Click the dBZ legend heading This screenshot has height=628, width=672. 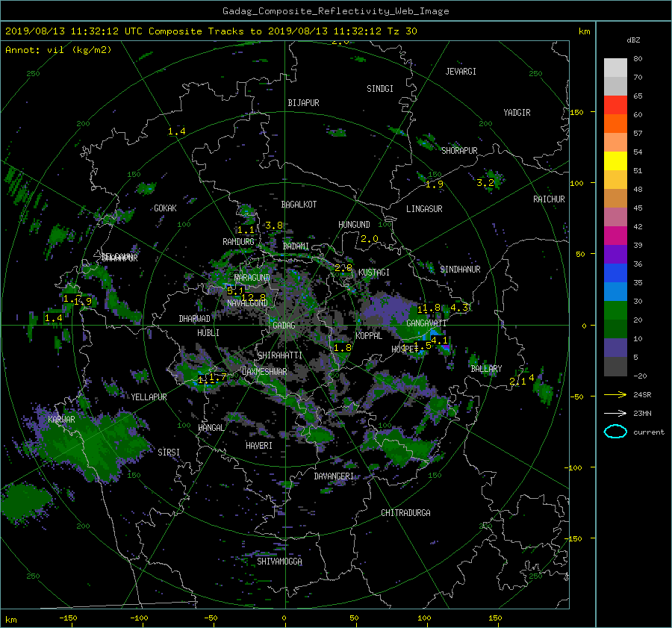point(633,40)
